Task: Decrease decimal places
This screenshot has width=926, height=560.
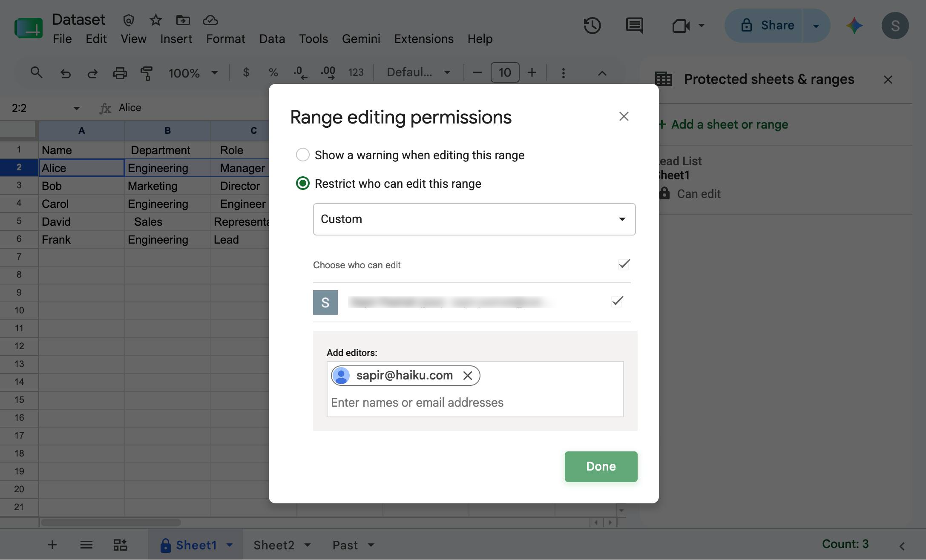Action: point(300,73)
